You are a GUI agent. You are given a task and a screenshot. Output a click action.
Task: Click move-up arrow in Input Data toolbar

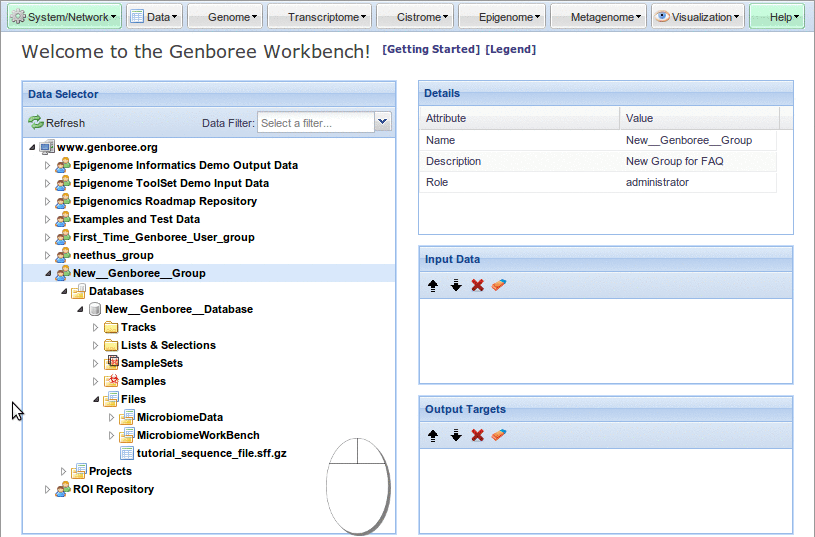(x=433, y=286)
